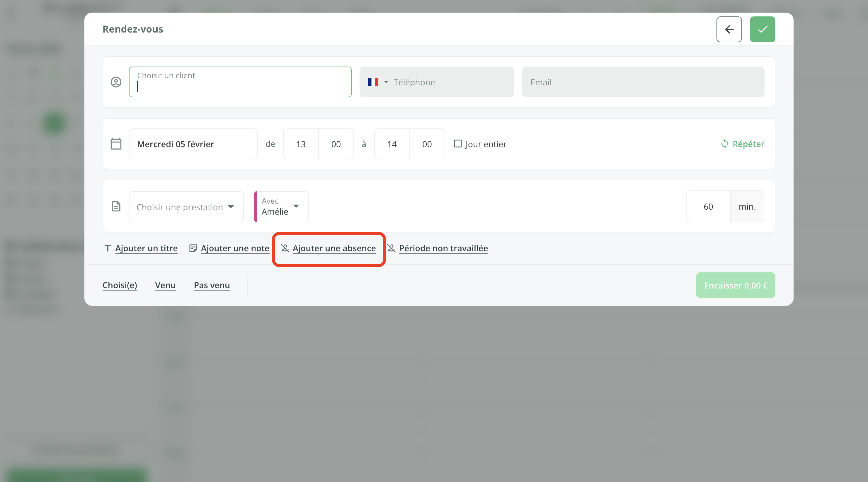Click the Répéter link

748,144
